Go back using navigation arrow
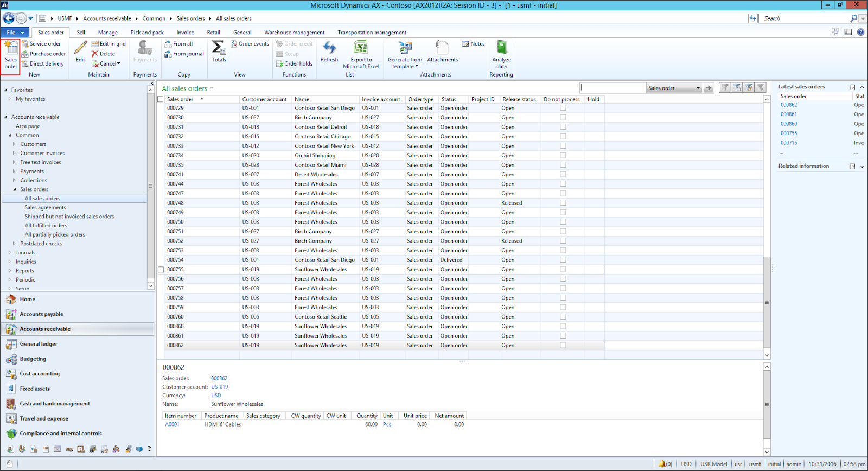 pyautogui.click(x=9, y=18)
